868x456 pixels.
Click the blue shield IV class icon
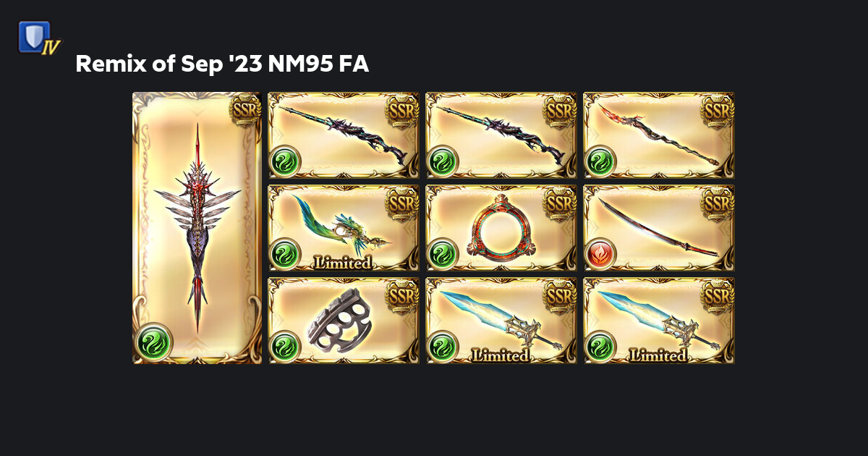38,38
